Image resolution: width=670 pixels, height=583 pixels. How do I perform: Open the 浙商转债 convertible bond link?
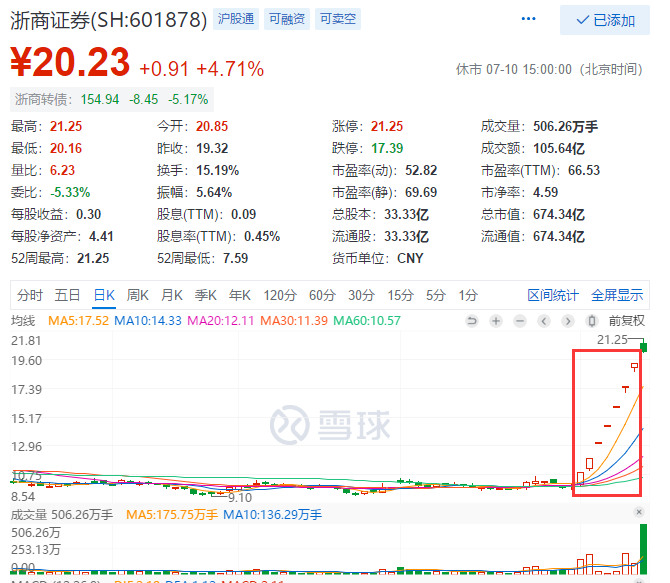112,99
